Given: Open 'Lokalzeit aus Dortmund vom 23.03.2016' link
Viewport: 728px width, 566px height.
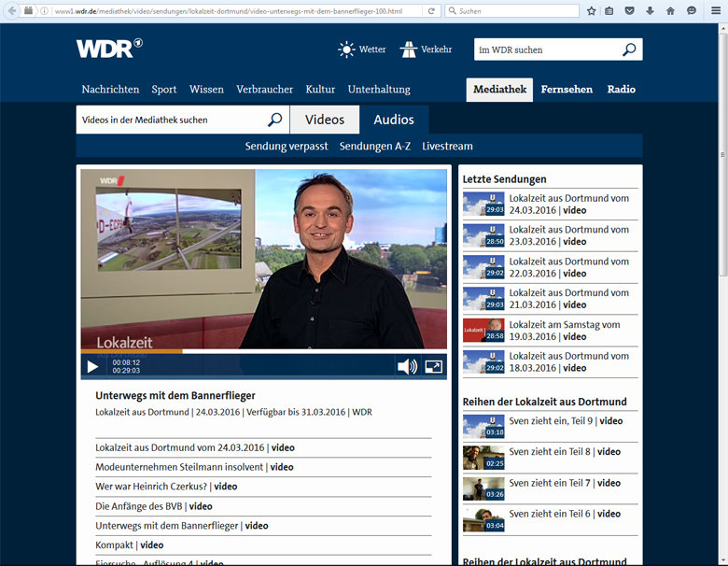Looking at the screenshot, I should click(568, 235).
